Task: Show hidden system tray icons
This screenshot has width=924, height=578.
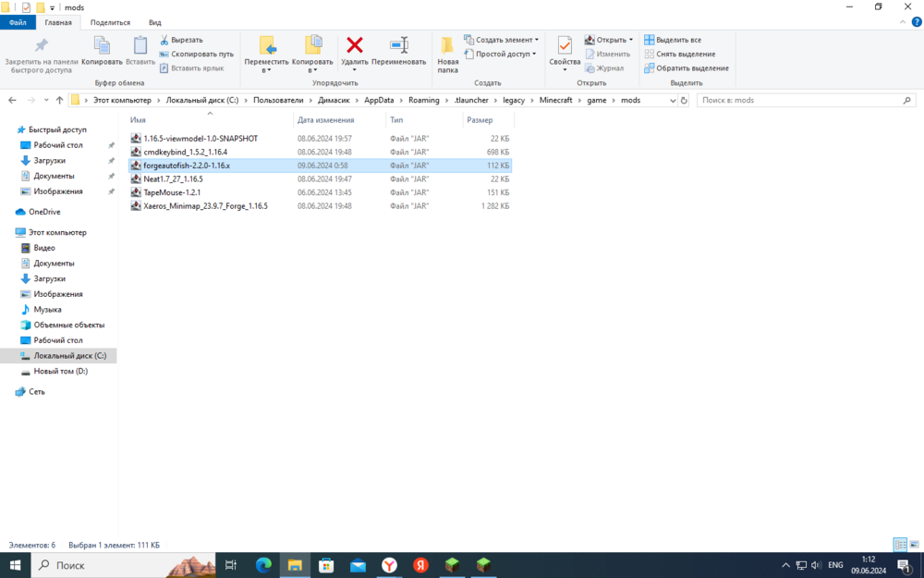Action: click(x=785, y=565)
